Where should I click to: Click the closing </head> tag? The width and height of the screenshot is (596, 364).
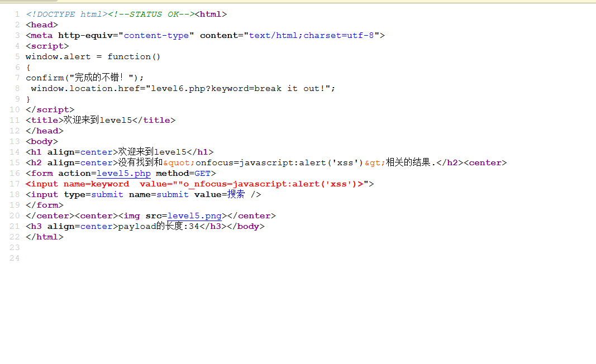tap(45, 131)
